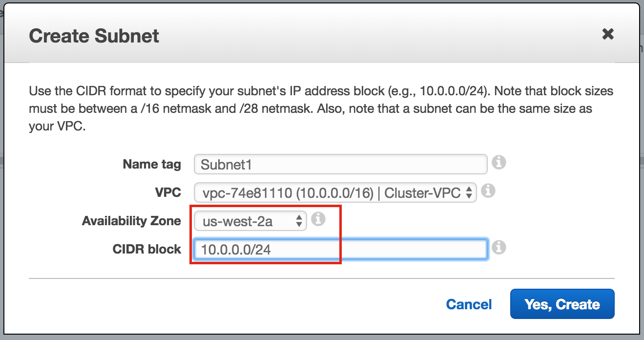This screenshot has width=644, height=340.
Task: Open the Availability Zone us-west-2a dropdown
Action: click(x=250, y=221)
